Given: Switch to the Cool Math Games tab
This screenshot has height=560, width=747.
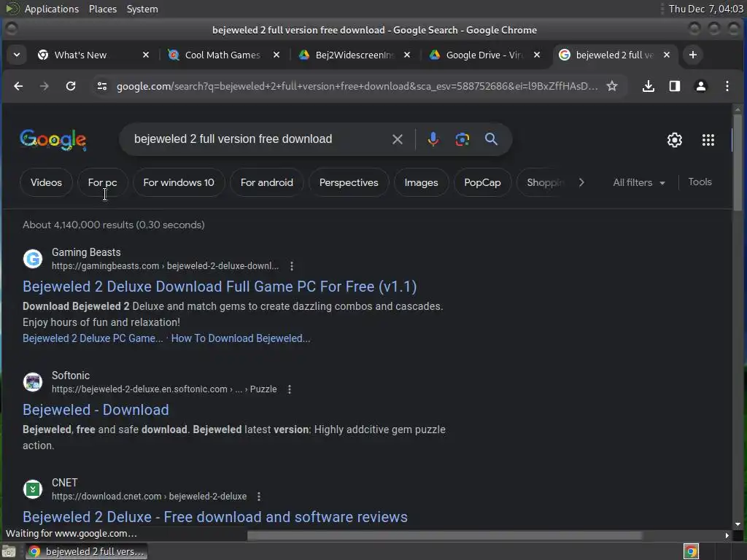Looking at the screenshot, I should coord(222,55).
